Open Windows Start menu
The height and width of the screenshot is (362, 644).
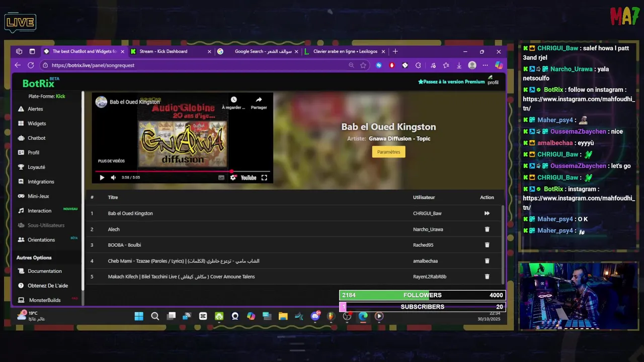(139, 316)
